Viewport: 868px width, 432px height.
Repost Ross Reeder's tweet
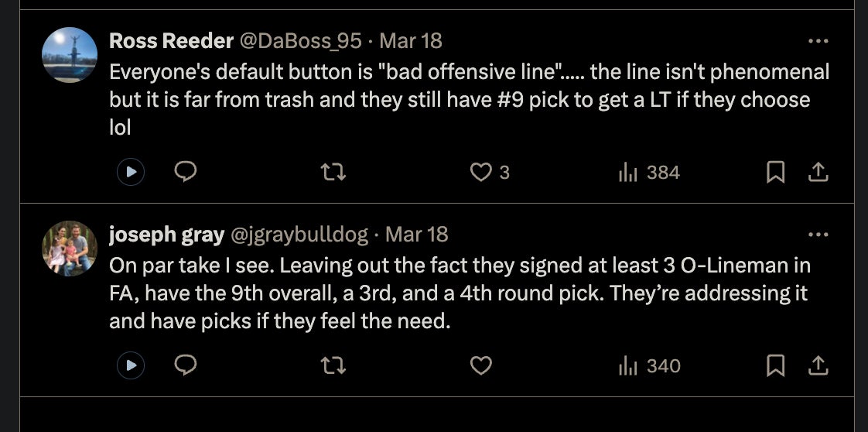click(333, 172)
